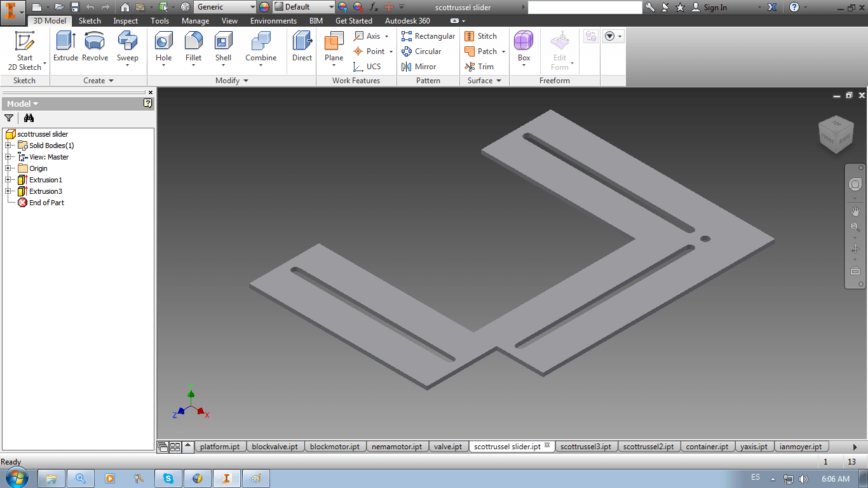The image size is (868, 488).
Task: Save the document with the floppy icon
Action: pos(75,7)
